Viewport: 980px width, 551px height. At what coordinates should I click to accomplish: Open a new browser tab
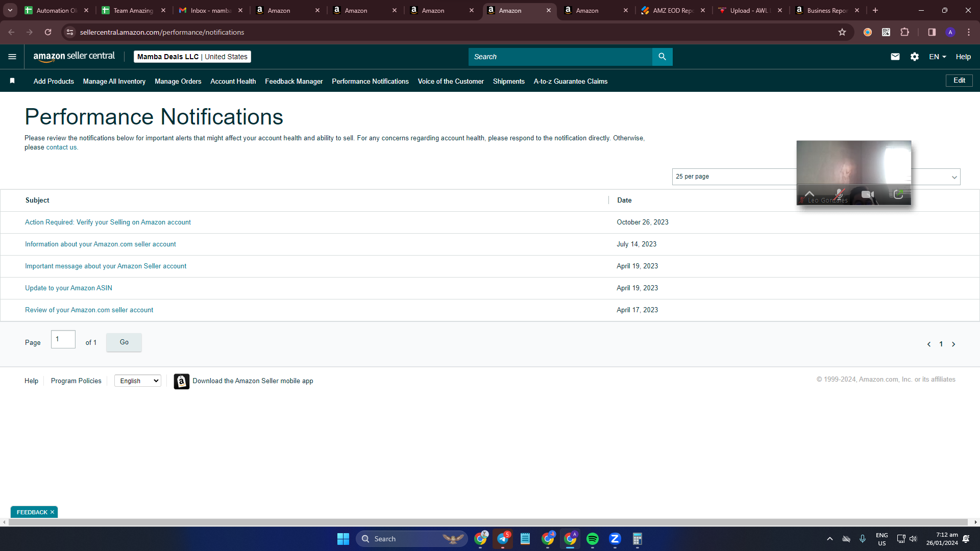(x=875, y=10)
